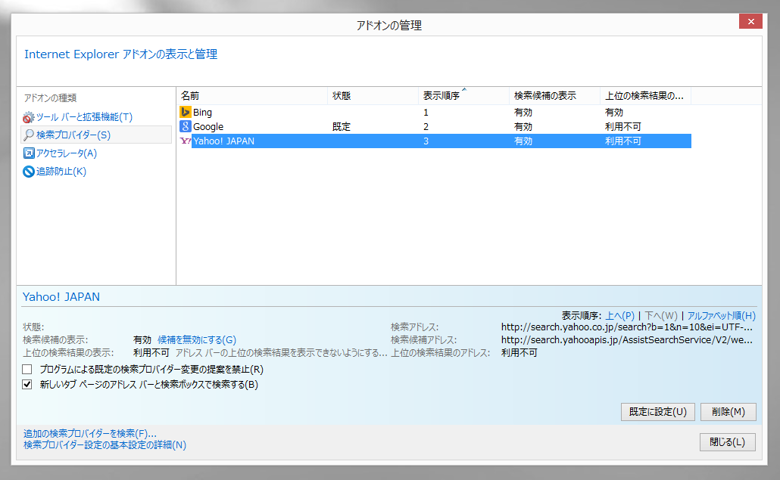This screenshot has height=480, width=780.
Task: Click the accelerators icon in sidebar
Action: pos(28,153)
